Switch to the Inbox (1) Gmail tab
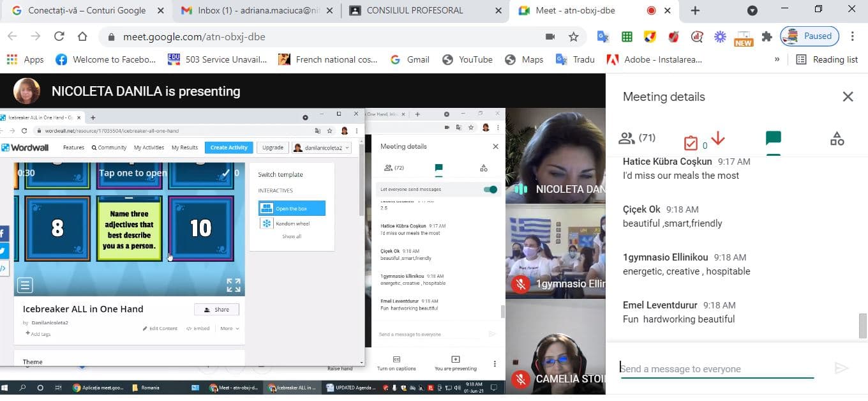Screen dimensions: 868x401 pos(258,11)
